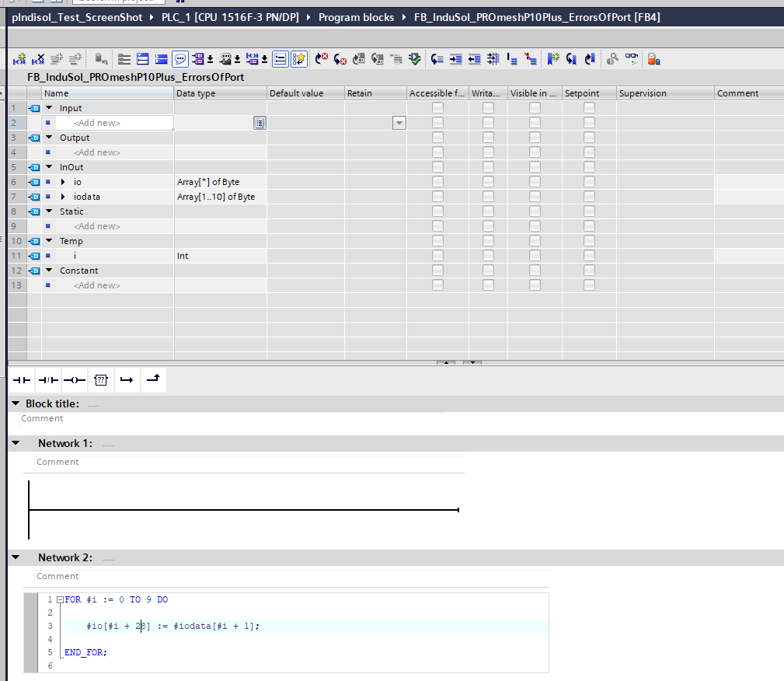Click Add new field under Output
This screenshot has height=681, width=784.
(97, 152)
